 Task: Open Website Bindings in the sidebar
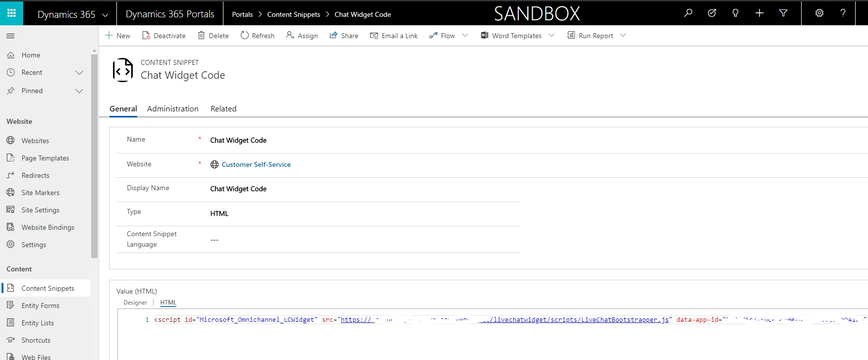48,227
